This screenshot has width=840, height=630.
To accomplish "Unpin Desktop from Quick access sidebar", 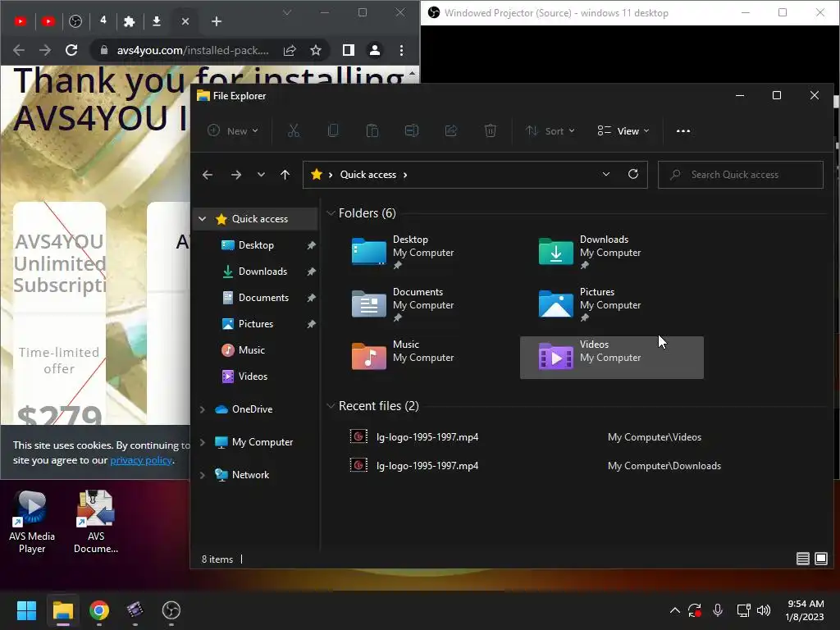I will tap(311, 245).
